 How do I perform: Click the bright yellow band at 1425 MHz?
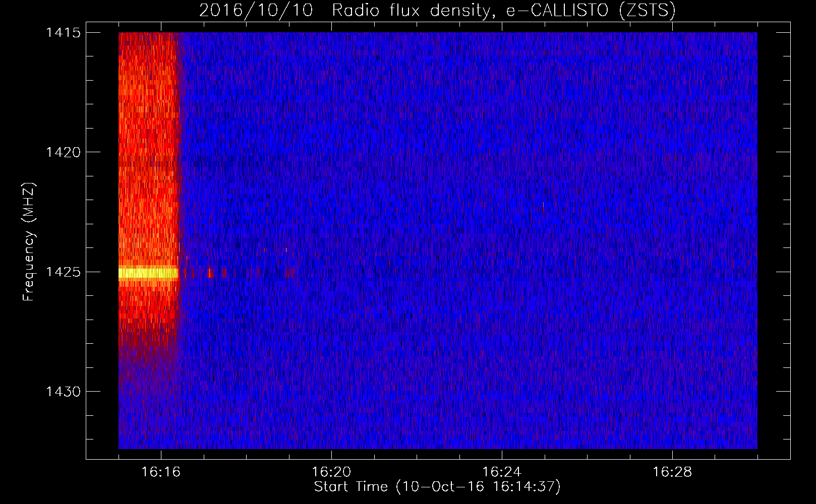tap(148, 273)
